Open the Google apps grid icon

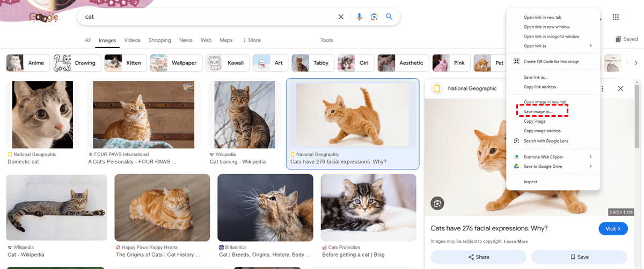(x=616, y=17)
